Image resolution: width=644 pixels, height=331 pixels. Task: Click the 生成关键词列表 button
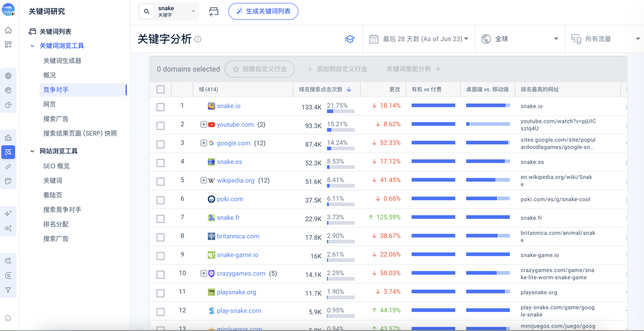pyautogui.click(x=263, y=11)
